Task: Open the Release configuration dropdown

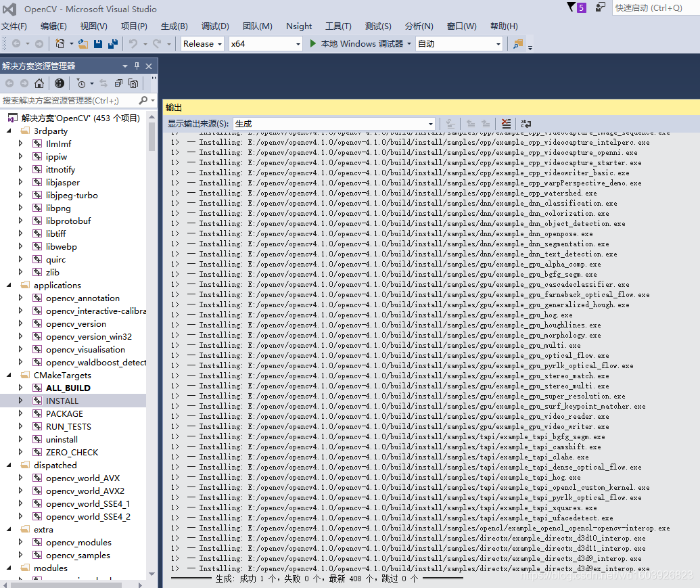Action: point(202,44)
